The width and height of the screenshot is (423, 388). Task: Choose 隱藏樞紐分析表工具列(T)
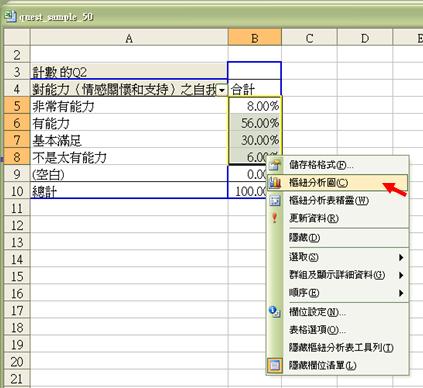(x=337, y=348)
